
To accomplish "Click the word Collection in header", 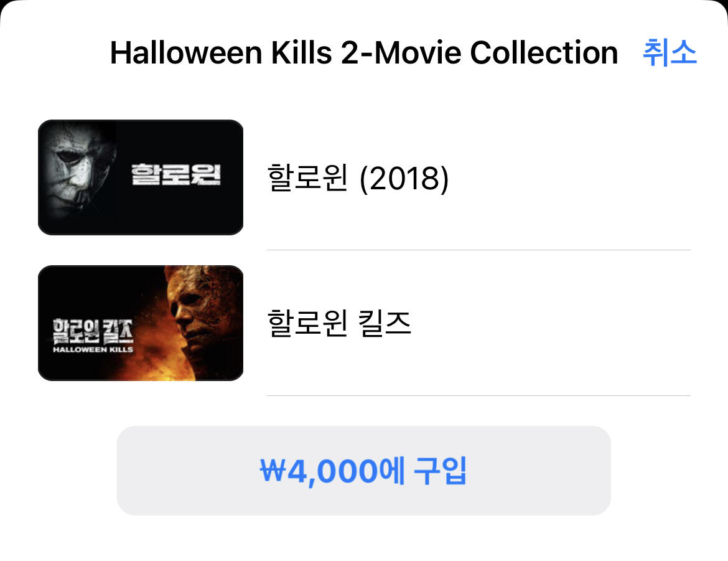I will pos(544,52).
